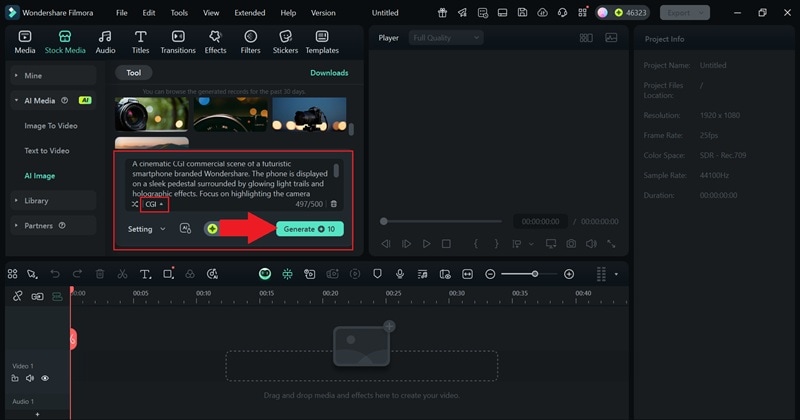Click the save project icon
This screenshot has width=800, height=420.
click(x=522, y=13)
